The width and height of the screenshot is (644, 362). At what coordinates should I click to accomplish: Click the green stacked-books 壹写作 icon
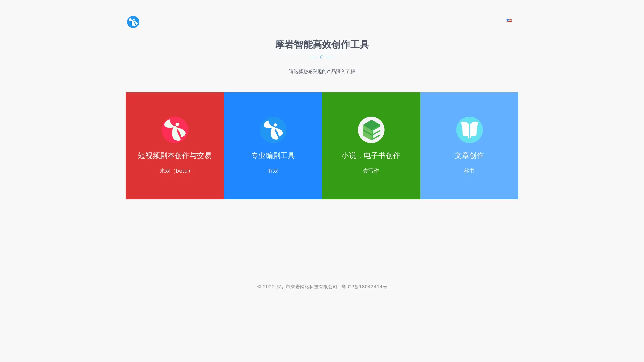(371, 130)
